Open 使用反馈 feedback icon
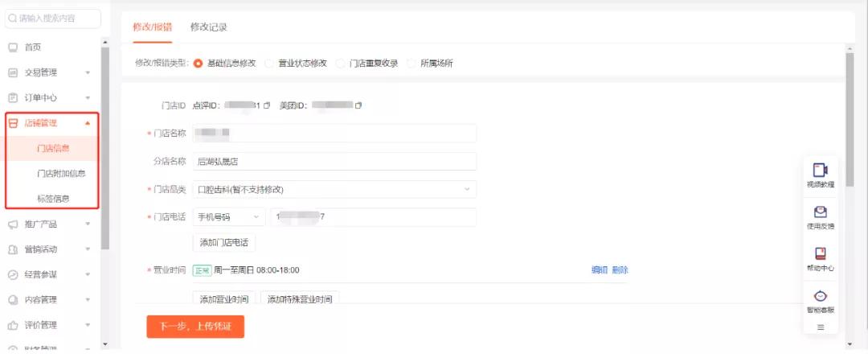The height and width of the screenshot is (354, 868). click(x=821, y=212)
